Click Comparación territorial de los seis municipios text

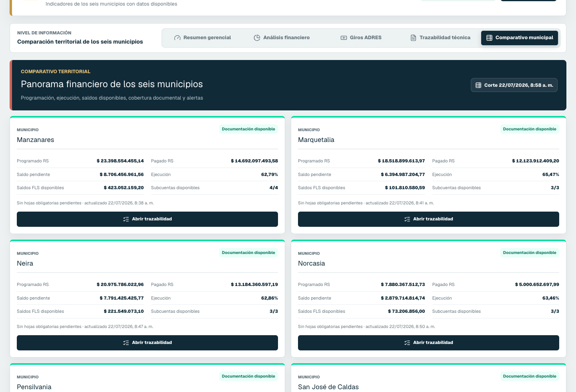[80, 42]
